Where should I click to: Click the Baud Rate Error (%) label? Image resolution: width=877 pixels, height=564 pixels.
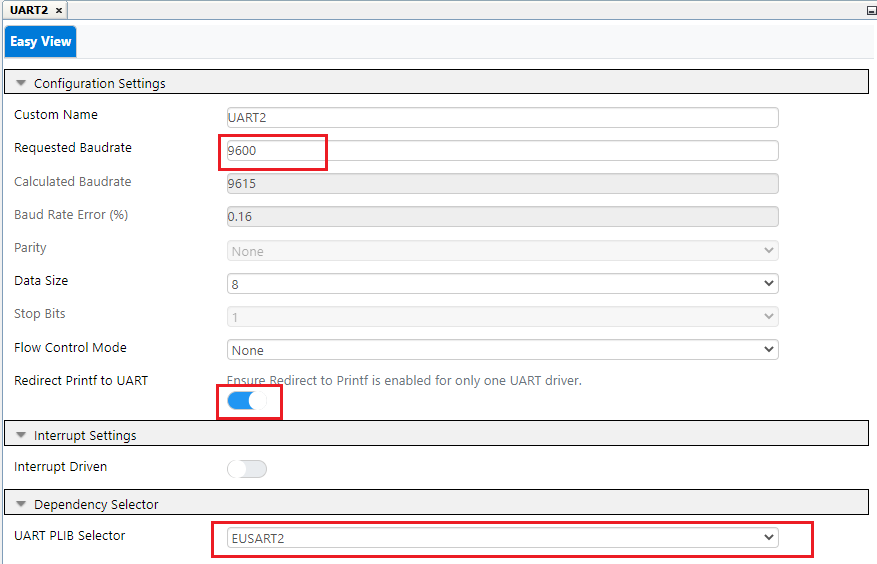(71, 215)
